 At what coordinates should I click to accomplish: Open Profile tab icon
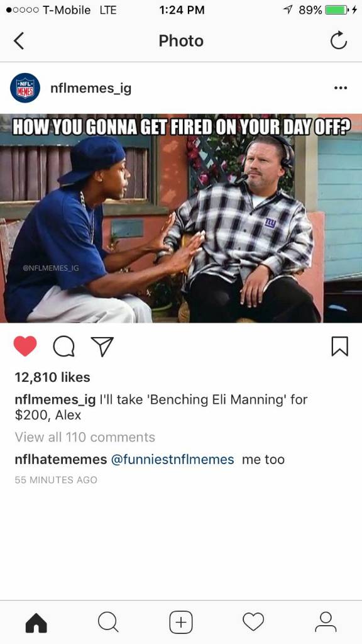[x=326, y=622]
